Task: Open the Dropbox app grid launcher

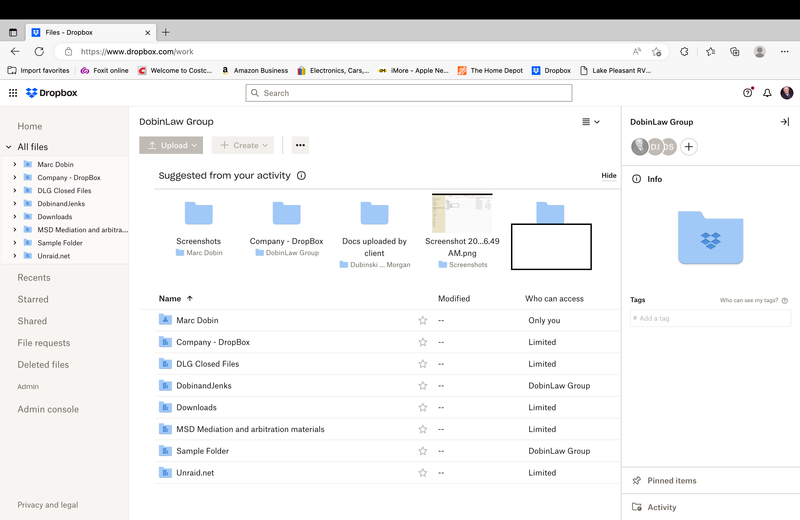Action: point(13,93)
